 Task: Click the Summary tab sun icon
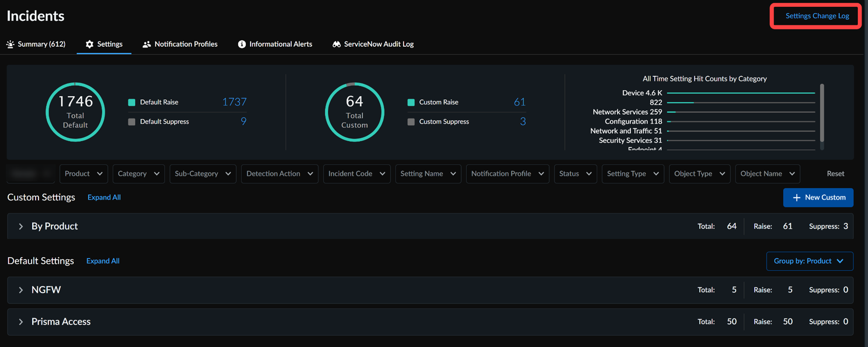pos(10,44)
